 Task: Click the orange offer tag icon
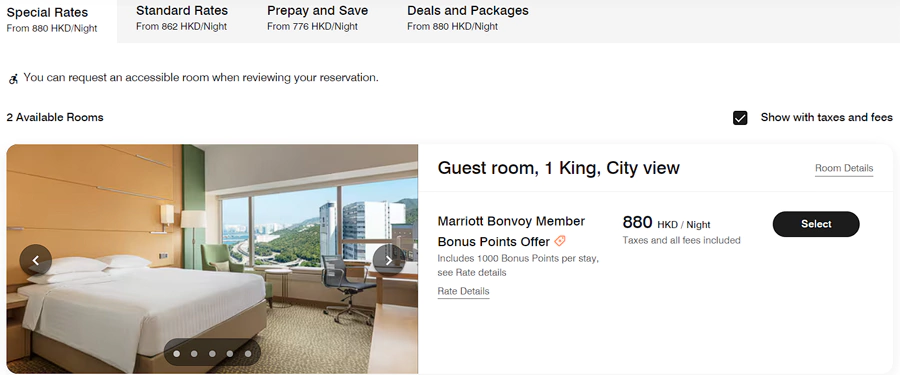(x=560, y=241)
